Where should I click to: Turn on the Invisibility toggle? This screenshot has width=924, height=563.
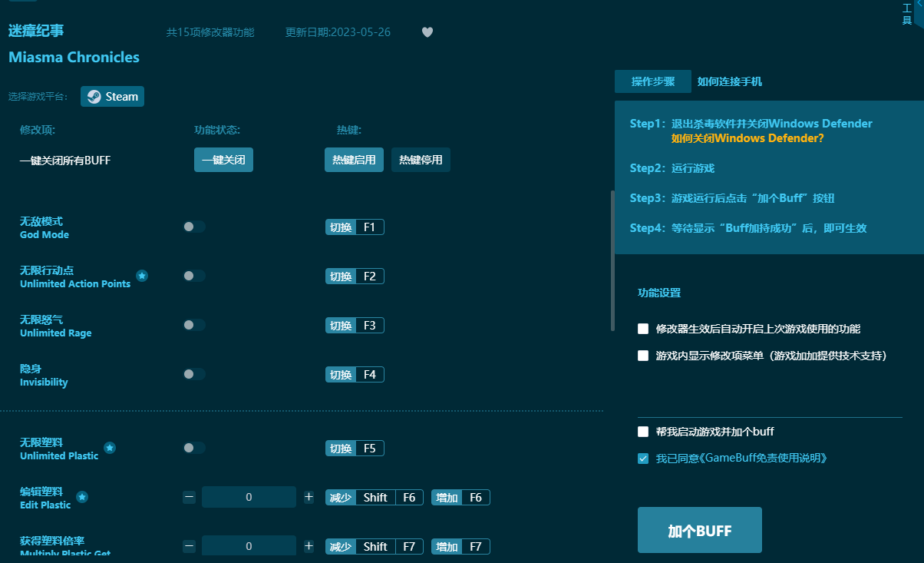(x=194, y=374)
